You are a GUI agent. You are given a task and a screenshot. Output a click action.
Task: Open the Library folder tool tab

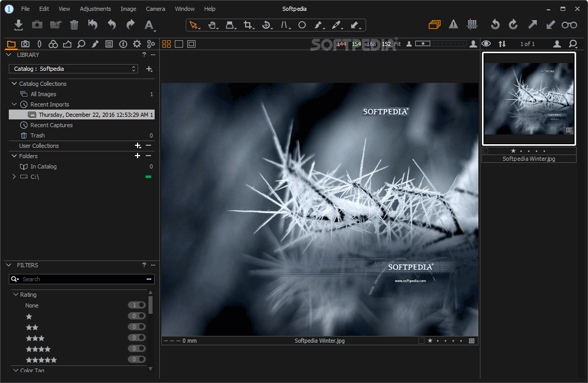click(11, 44)
